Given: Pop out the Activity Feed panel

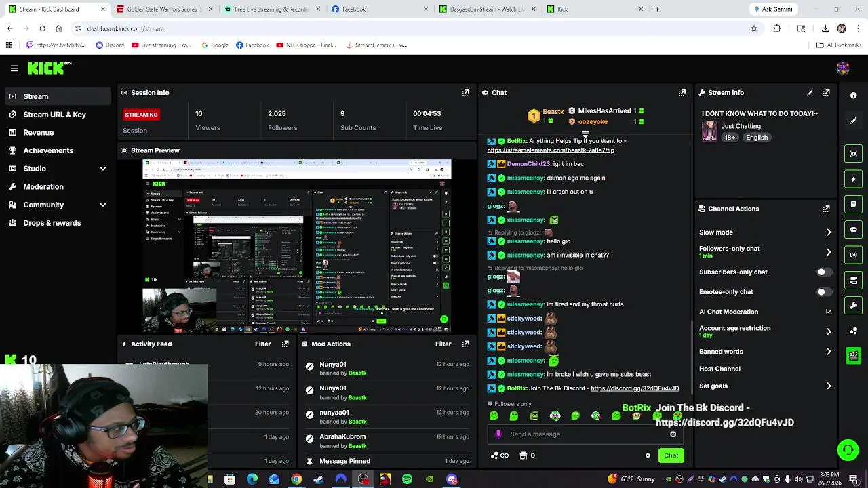Looking at the screenshot, I should (285, 344).
